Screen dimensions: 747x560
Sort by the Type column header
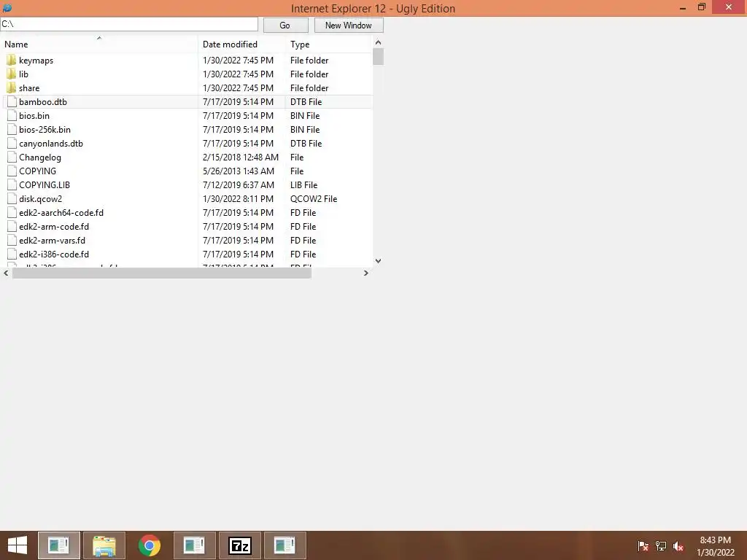tap(329, 44)
